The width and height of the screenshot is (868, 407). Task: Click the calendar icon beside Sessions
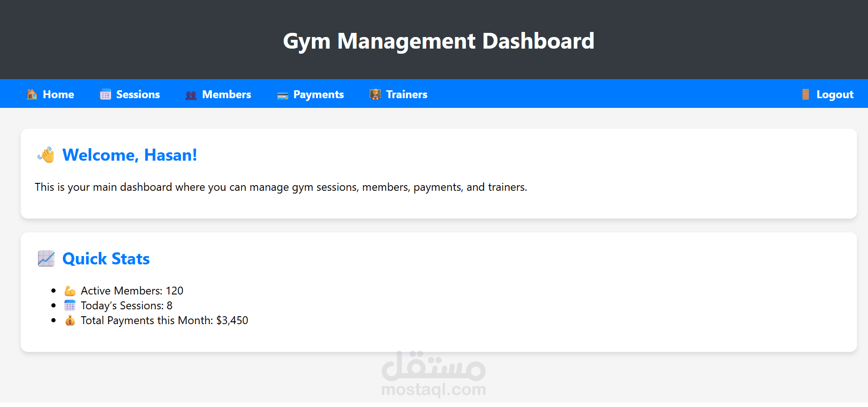click(105, 94)
